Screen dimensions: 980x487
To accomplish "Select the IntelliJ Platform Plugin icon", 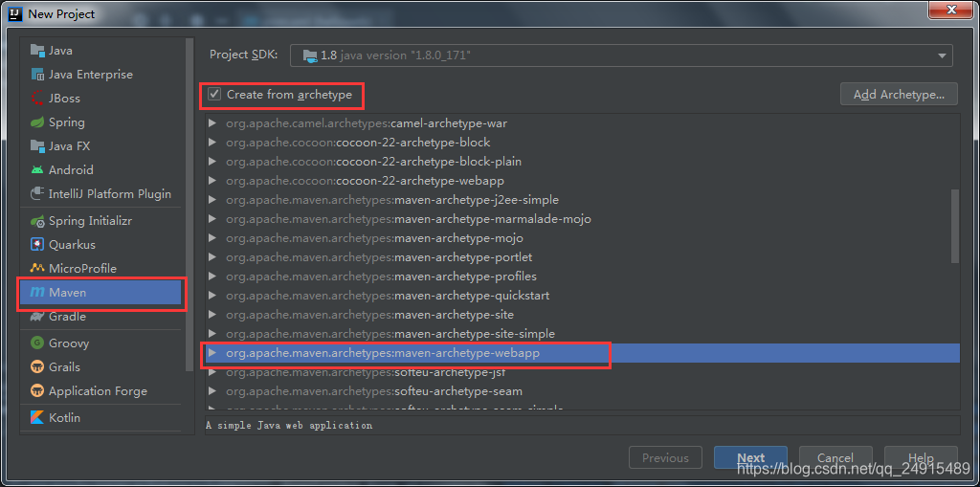I will click(37, 193).
